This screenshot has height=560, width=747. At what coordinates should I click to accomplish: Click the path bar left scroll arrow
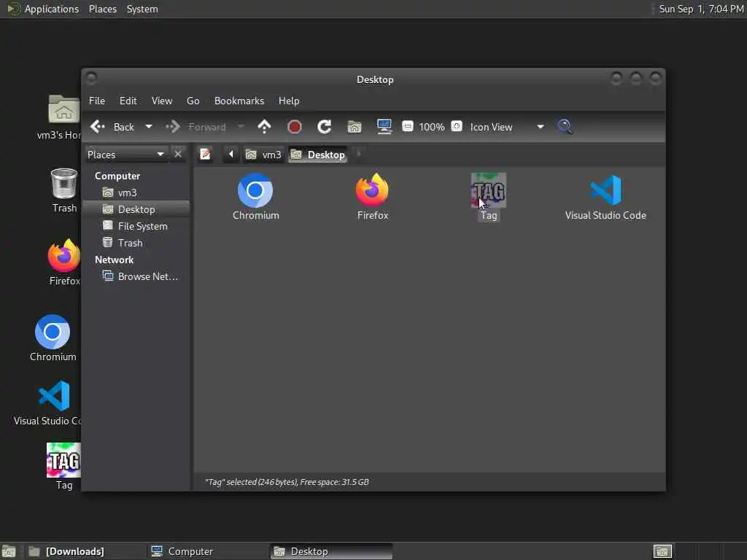click(x=231, y=155)
